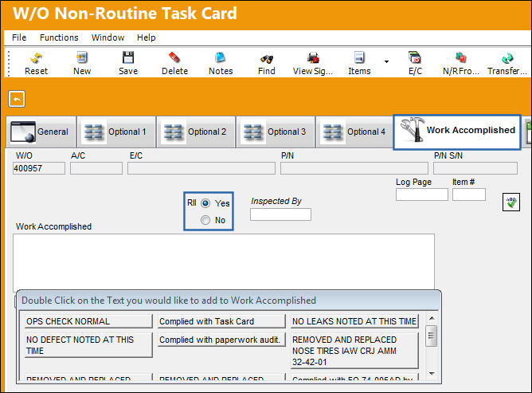This screenshot has height=393, width=532.
Task: Click the Log Page field
Action: 422,195
